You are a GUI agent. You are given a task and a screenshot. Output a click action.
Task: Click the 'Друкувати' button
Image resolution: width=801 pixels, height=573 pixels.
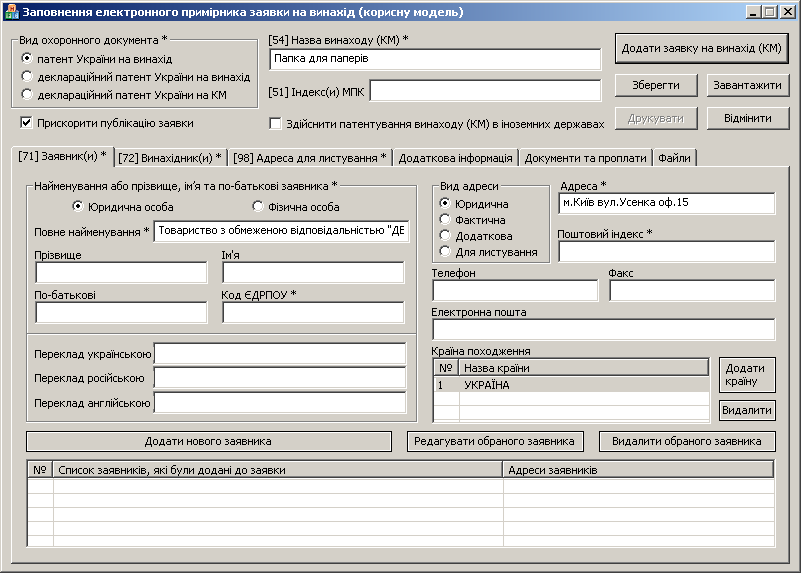pos(656,118)
